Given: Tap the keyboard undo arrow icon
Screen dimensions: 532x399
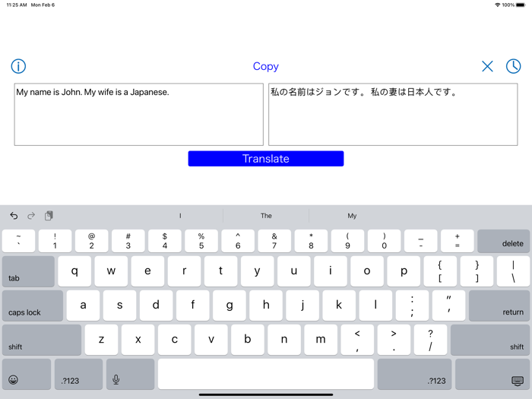Looking at the screenshot, I should pos(14,215).
